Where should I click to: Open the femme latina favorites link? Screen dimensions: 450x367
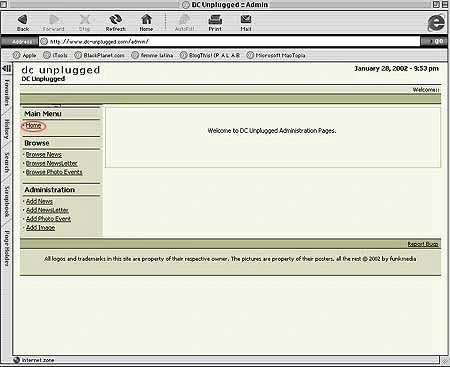[x=152, y=55]
